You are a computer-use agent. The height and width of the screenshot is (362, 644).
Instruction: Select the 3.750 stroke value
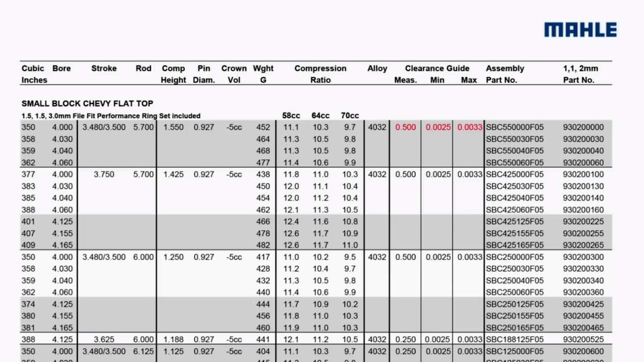tap(104, 174)
